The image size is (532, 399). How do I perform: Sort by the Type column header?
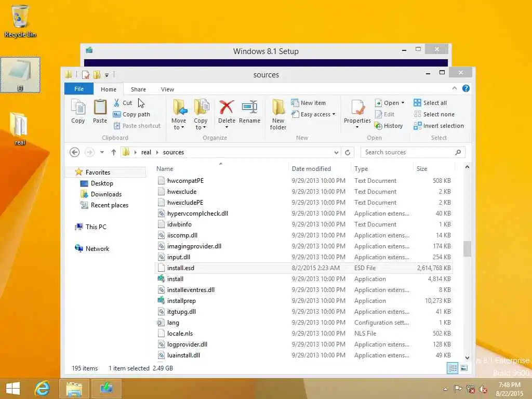pos(382,169)
